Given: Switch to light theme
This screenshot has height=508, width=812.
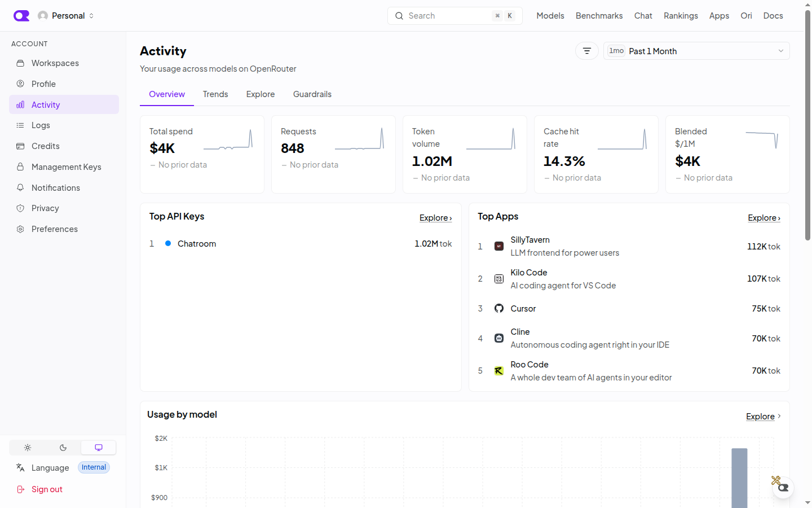Looking at the screenshot, I should click(27, 448).
